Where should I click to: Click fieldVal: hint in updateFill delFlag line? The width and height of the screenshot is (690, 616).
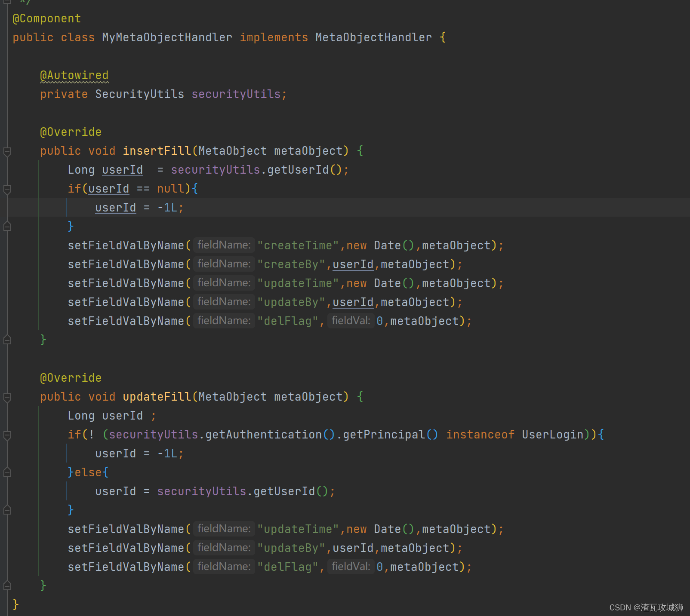point(351,567)
